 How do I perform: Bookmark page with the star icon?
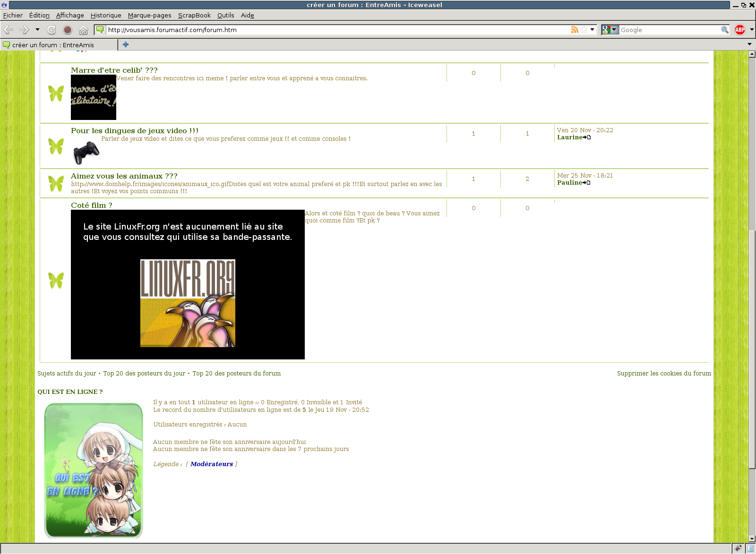click(584, 30)
